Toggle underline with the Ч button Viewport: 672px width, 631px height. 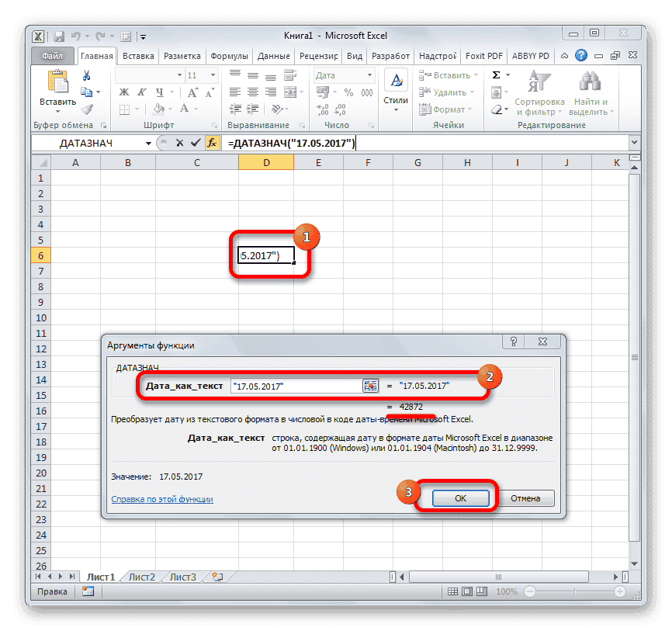pos(161,90)
